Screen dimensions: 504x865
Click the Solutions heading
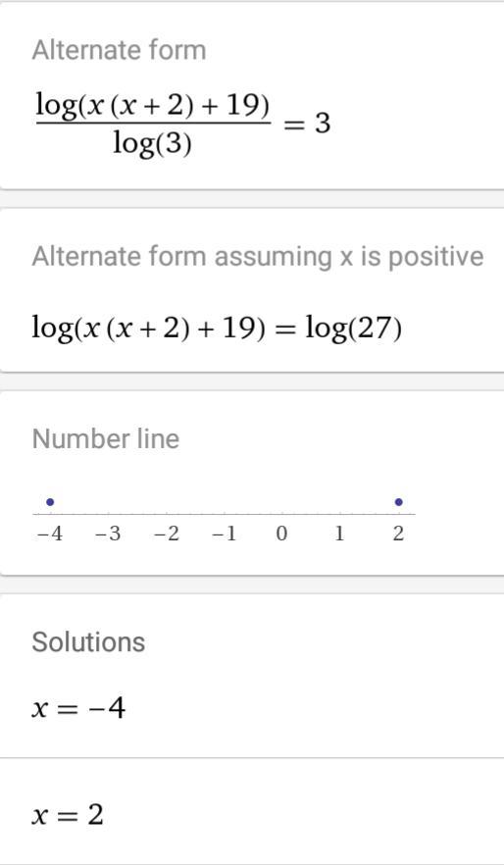pos(88,642)
